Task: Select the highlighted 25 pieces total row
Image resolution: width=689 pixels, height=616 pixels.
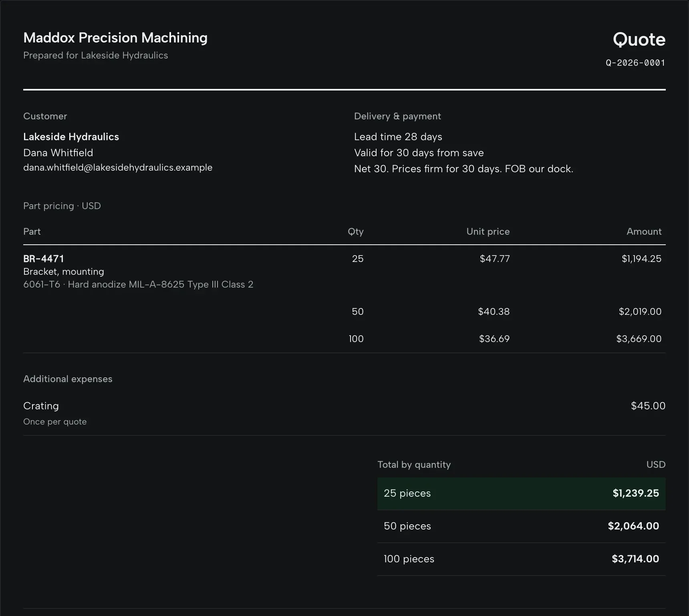Action: 522,493
